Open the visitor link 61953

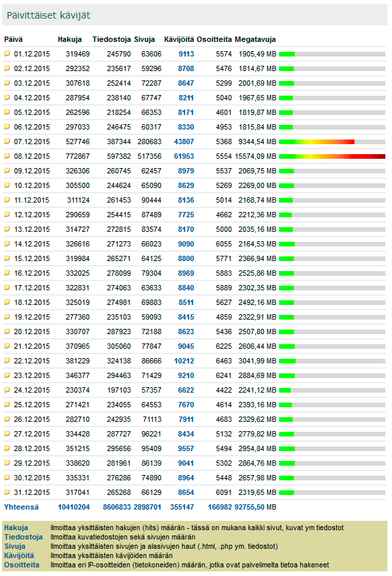point(184,156)
